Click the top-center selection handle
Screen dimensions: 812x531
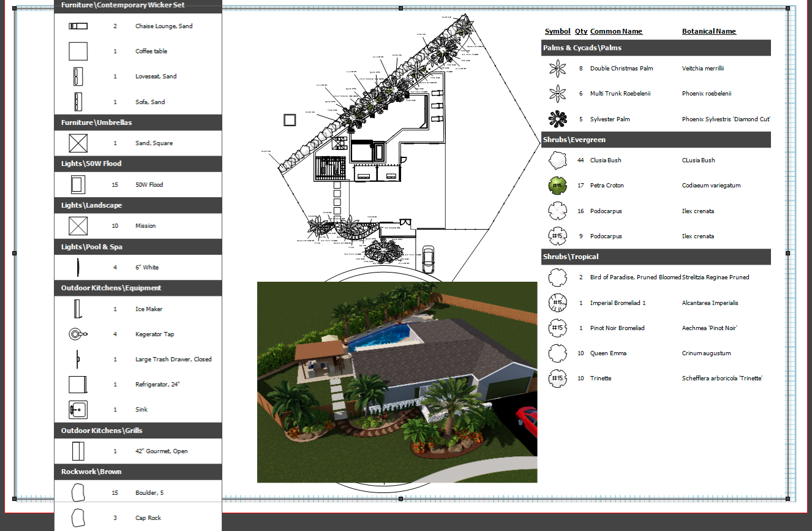401,9
